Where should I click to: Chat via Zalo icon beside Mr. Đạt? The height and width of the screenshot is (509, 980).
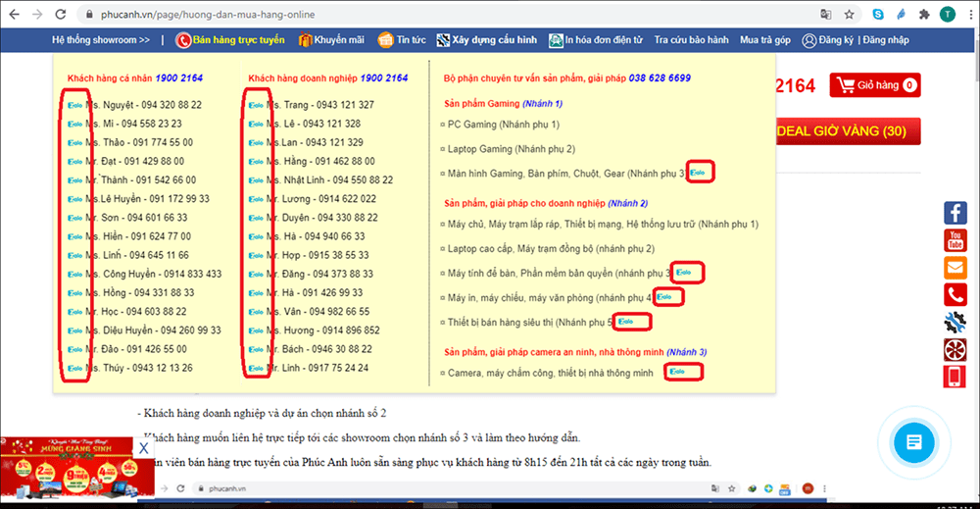click(75, 161)
